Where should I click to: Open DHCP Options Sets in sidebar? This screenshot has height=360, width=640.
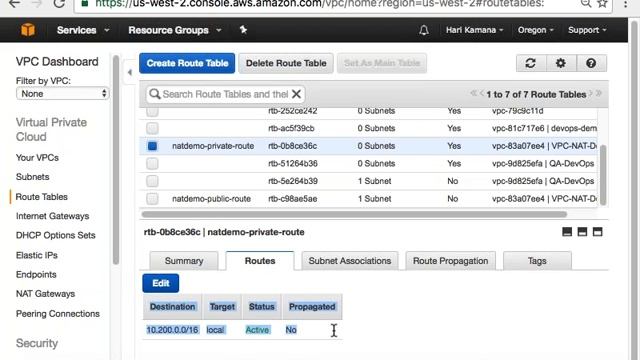pos(56,235)
